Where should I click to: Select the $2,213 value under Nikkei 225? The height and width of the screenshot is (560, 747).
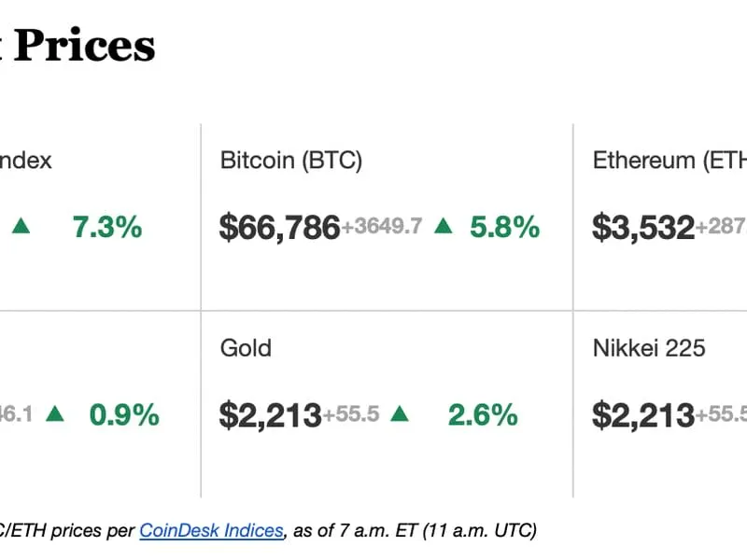[643, 414]
